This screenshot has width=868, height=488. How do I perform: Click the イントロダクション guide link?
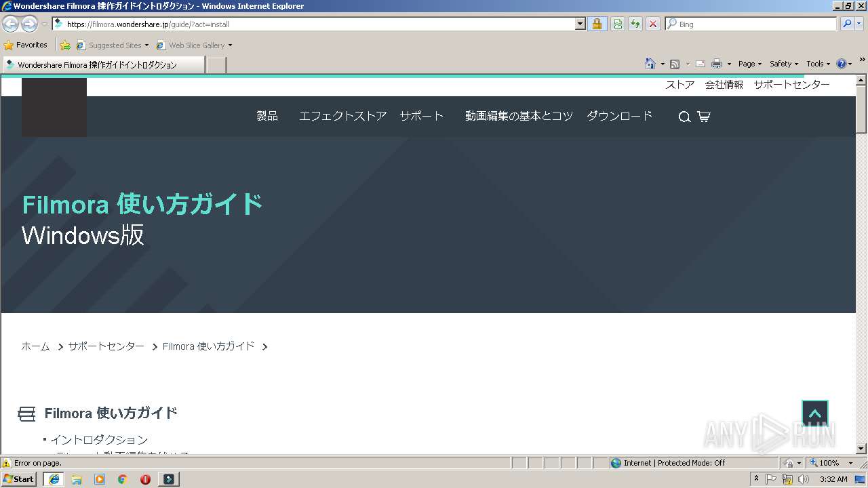point(98,440)
